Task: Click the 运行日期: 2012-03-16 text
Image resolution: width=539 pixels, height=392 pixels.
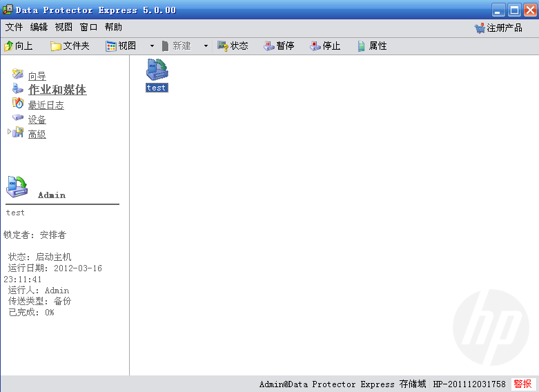Action: coord(55,268)
